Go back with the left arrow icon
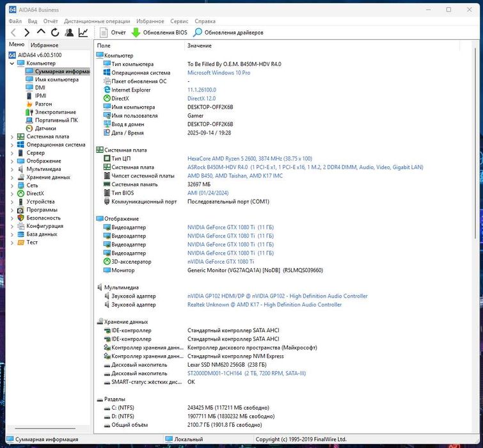Image resolution: width=483 pixels, height=448 pixels. [x=13, y=33]
